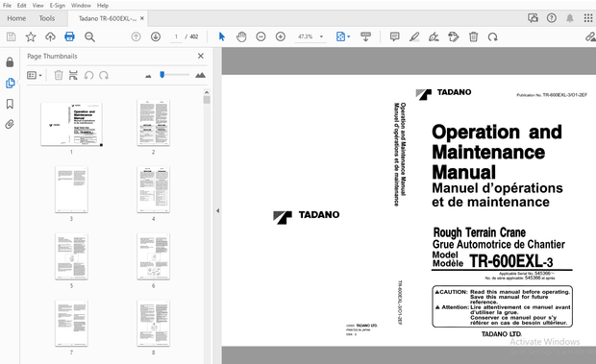Rotate thumbnails clockwise
Image resolution: width=596 pixels, height=364 pixels.
click(104, 75)
